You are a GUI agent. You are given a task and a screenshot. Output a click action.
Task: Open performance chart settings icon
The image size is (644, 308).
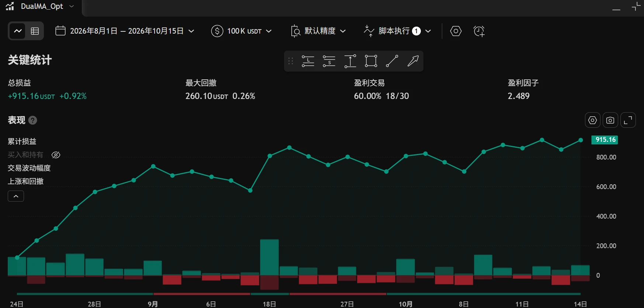click(x=593, y=120)
